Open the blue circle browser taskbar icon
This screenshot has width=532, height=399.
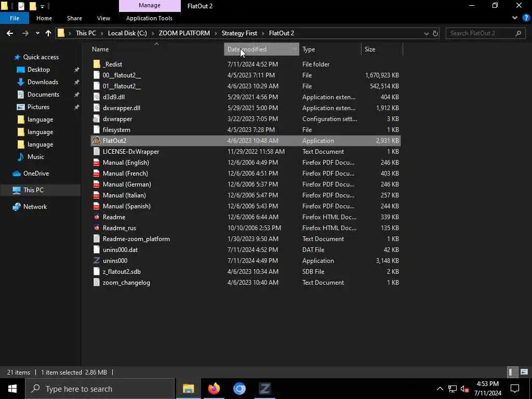pyautogui.click(x=239, y=389)
